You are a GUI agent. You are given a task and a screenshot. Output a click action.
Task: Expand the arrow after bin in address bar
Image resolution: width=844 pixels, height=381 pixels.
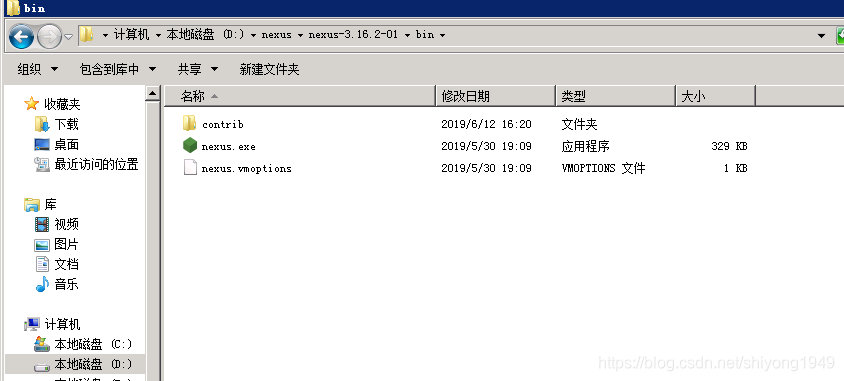pos(442,36)
